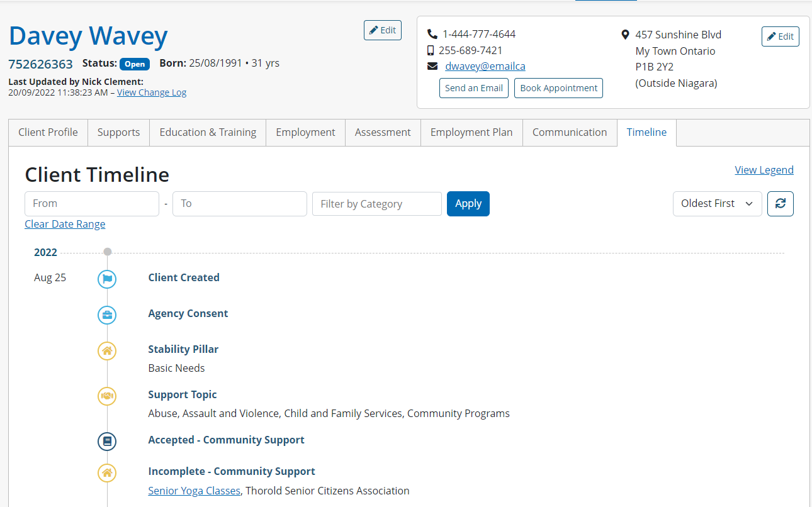Click the Accepted - Community Support book icon
Viewport: 812px width, 507px height.
pos(107,441)
